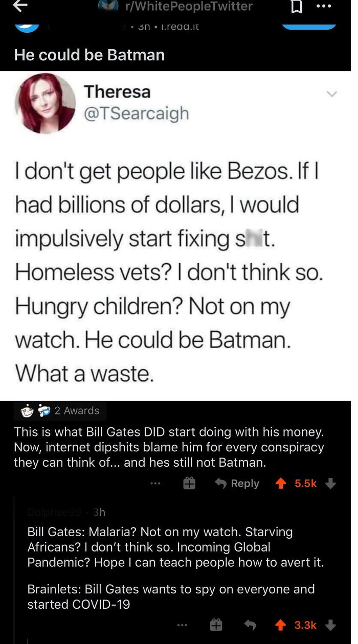
Task: Give an award via the gift icon
Action: click(189, 483)
